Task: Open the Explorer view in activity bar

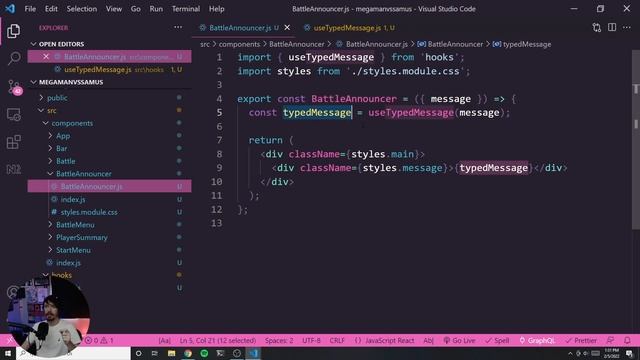Action: coord(13,31)
